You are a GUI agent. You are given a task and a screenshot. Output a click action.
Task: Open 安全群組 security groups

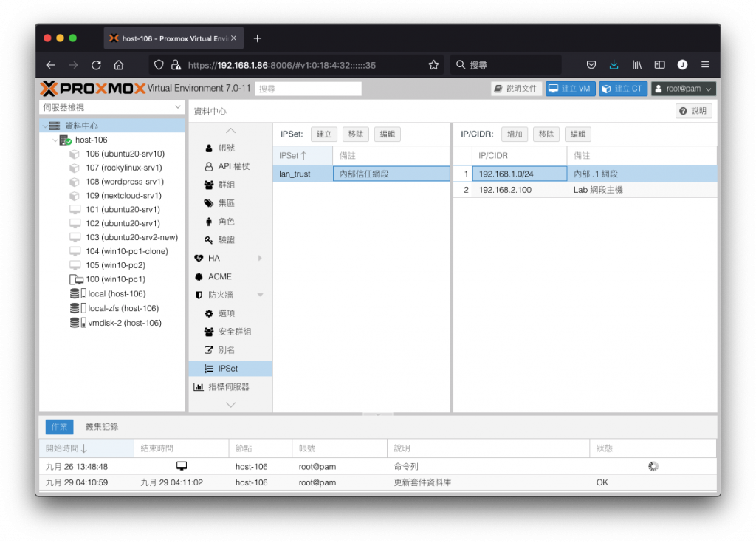point(234,332)
